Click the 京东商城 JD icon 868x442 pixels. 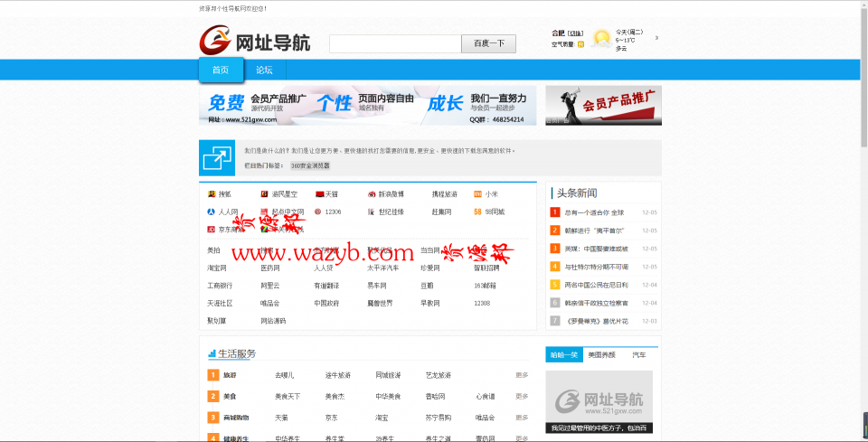pyautogui.click(x=211, y=229)
